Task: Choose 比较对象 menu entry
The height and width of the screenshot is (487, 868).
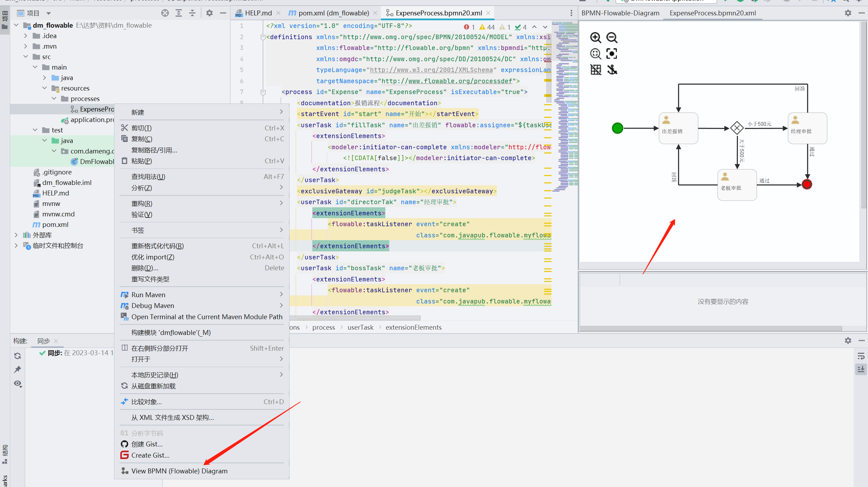Action: click(x=202, y=402)
